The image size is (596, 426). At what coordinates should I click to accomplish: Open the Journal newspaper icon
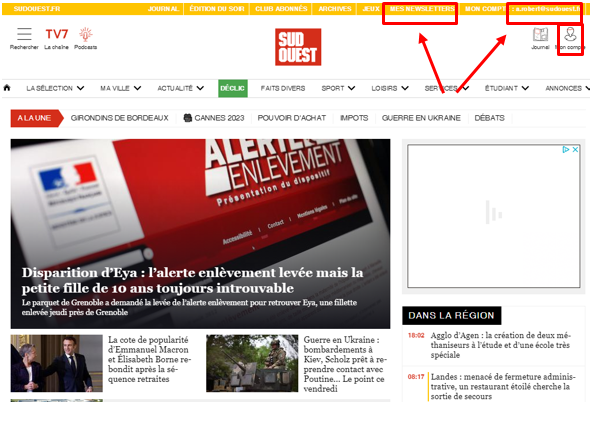coord(540,35)
